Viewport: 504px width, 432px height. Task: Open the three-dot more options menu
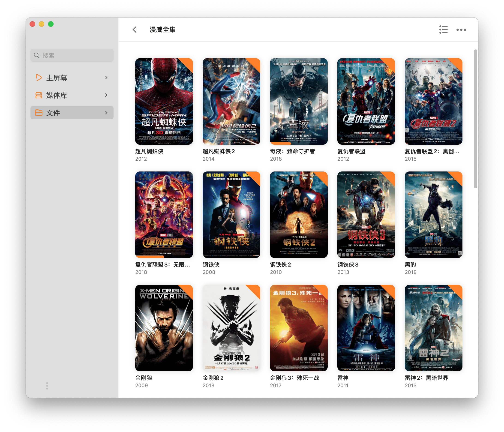point(461,30)
